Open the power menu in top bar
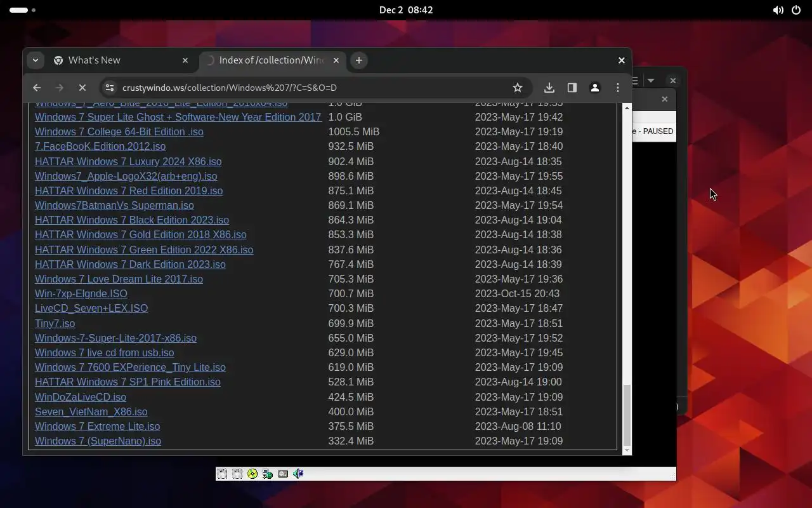 tap(796, 10)
